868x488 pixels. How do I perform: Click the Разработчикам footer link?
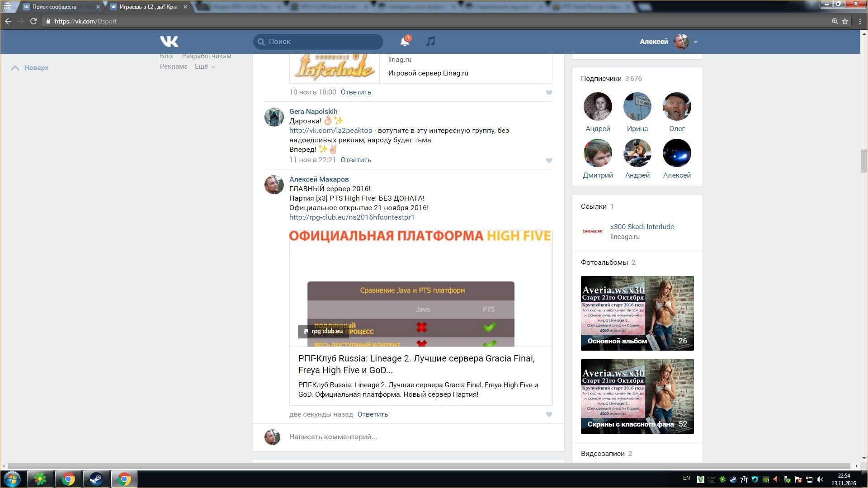tap(207, 56)
